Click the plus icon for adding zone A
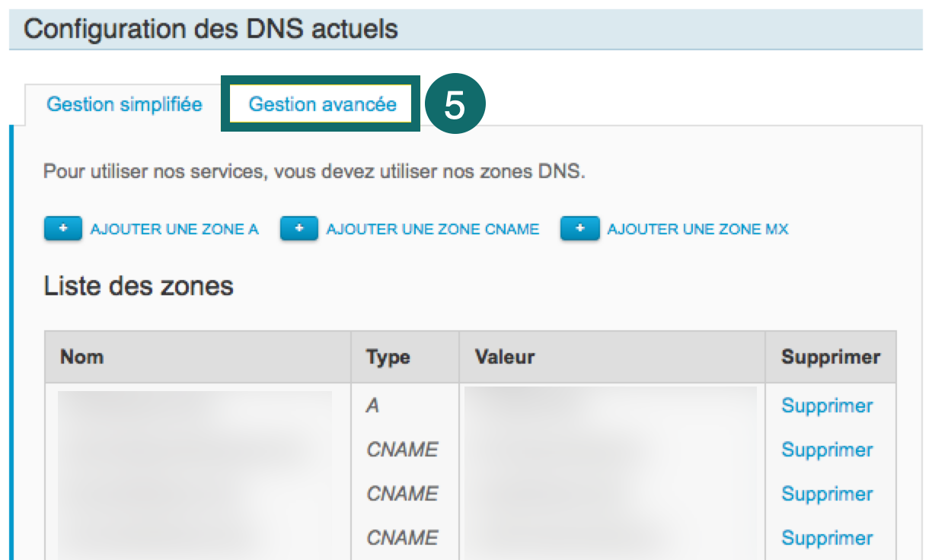The image size is (932, 560). (x=63, y=229)
